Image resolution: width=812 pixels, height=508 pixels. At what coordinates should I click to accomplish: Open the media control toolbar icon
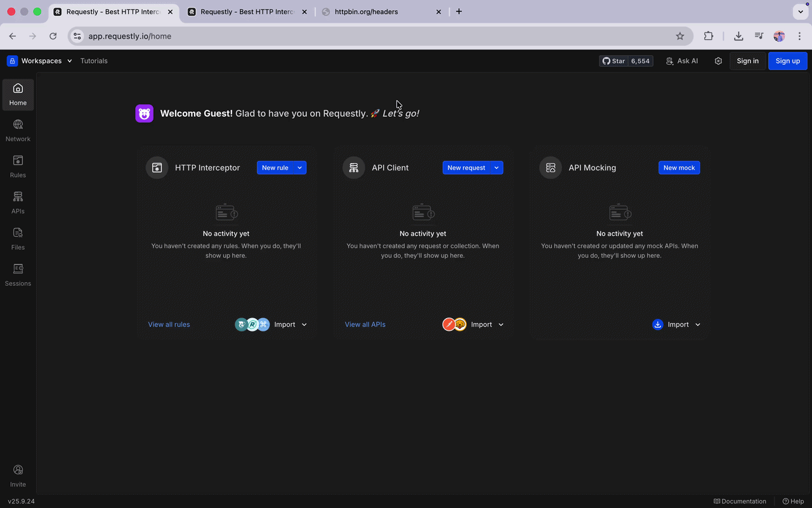click(759, 36)
